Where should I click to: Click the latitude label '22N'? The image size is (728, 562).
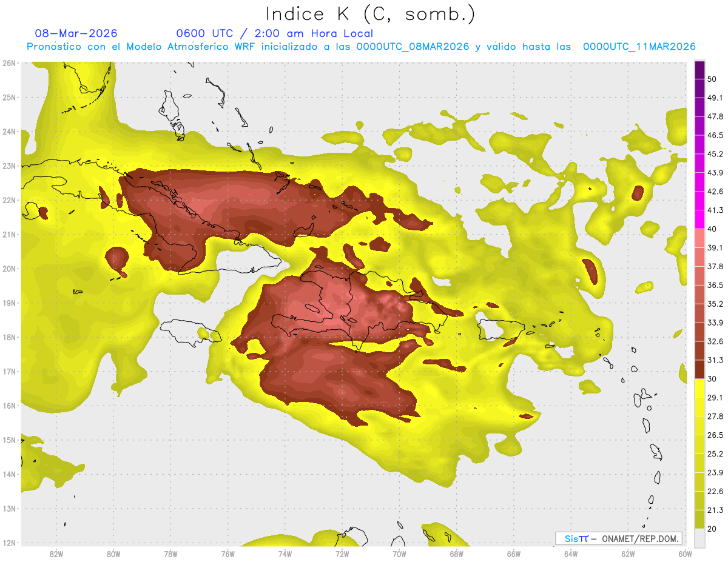(9, 200)
